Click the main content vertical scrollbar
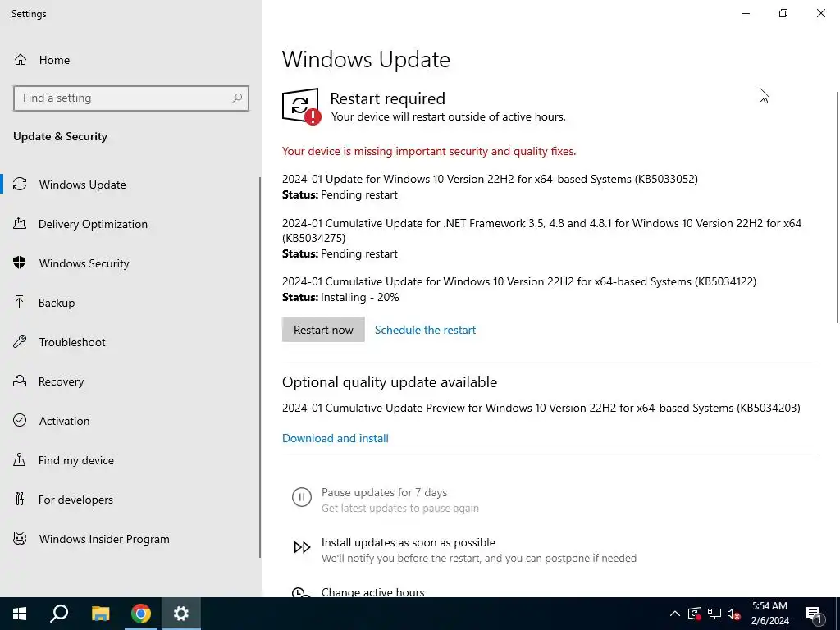 coord(838,208)
